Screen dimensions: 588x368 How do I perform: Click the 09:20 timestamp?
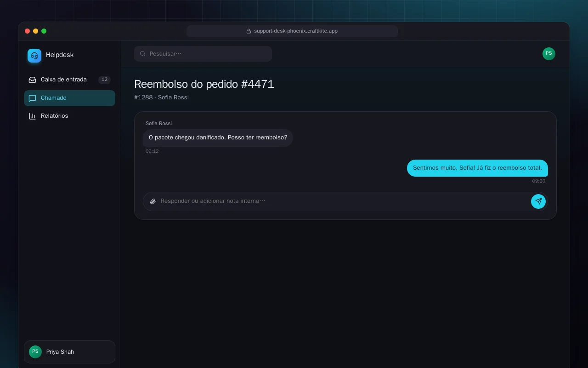click(538, 181)
